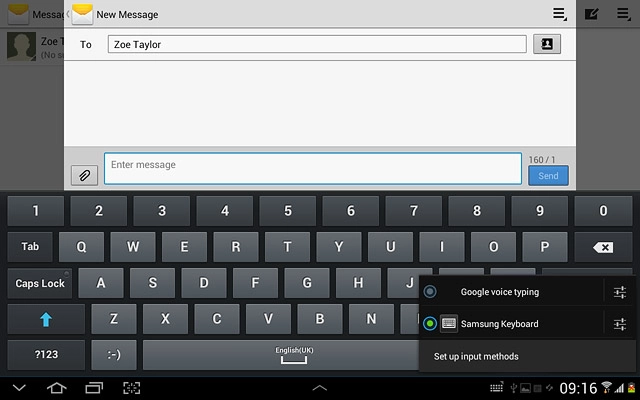640x400 pixels.
Task: Open Set up input methods
Action: point(527,356)
